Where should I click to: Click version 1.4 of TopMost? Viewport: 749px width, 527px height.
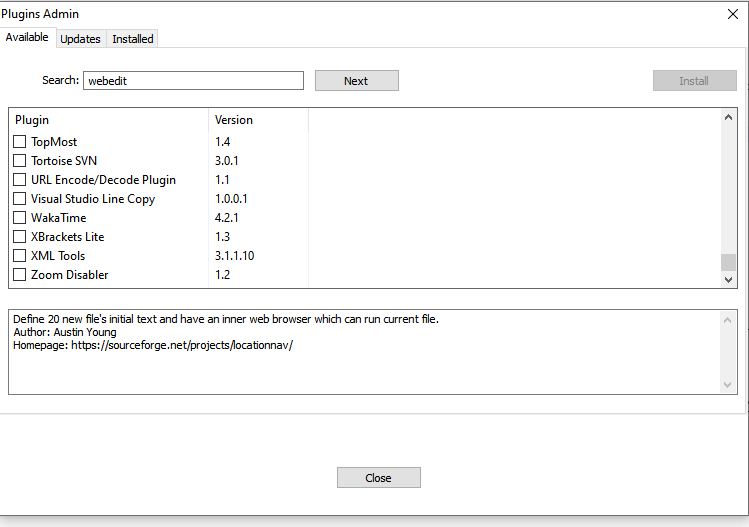pyautogui.click(x=223, y=142)
